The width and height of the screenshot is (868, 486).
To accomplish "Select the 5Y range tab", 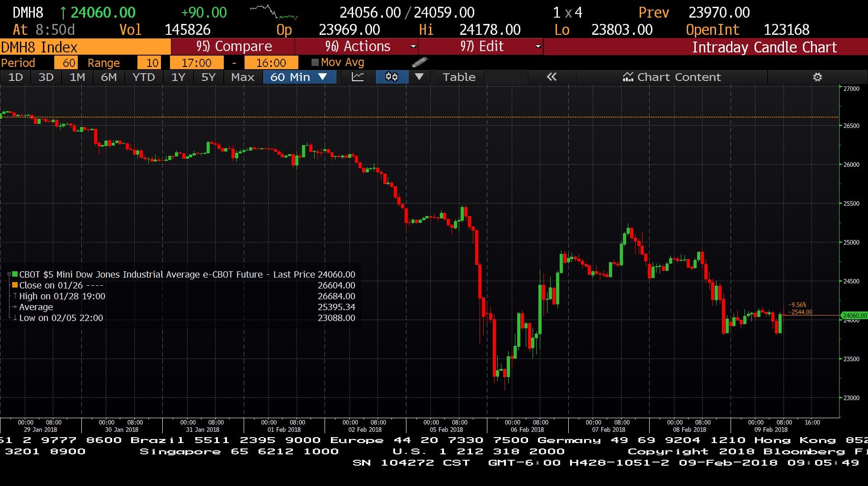I will pyautogui.click(x=208, y=77).
